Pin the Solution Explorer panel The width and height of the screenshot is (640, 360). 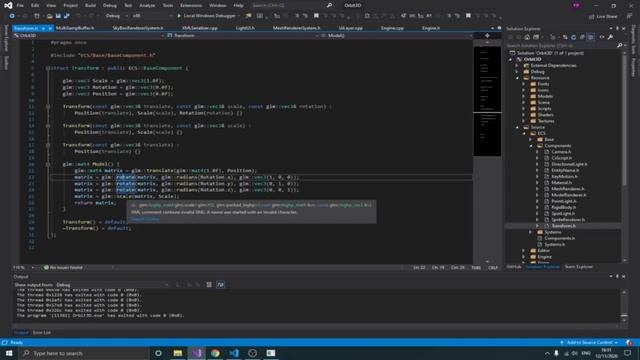617,29
